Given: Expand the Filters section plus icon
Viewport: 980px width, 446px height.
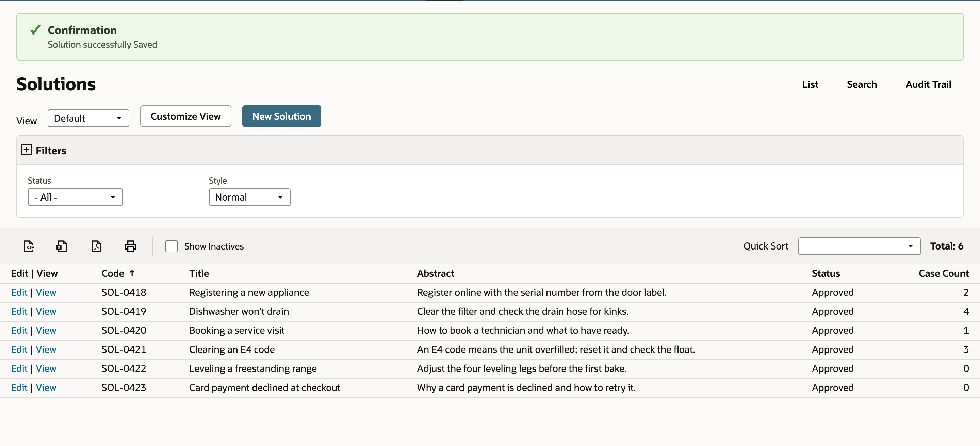Looking at the screenshot, I should click(x=26, y=150).
